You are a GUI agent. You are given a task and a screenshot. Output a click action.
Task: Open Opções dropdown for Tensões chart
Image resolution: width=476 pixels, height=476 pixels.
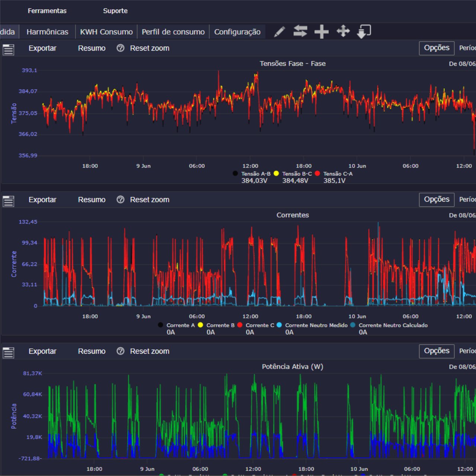click(x=437, y=48)
